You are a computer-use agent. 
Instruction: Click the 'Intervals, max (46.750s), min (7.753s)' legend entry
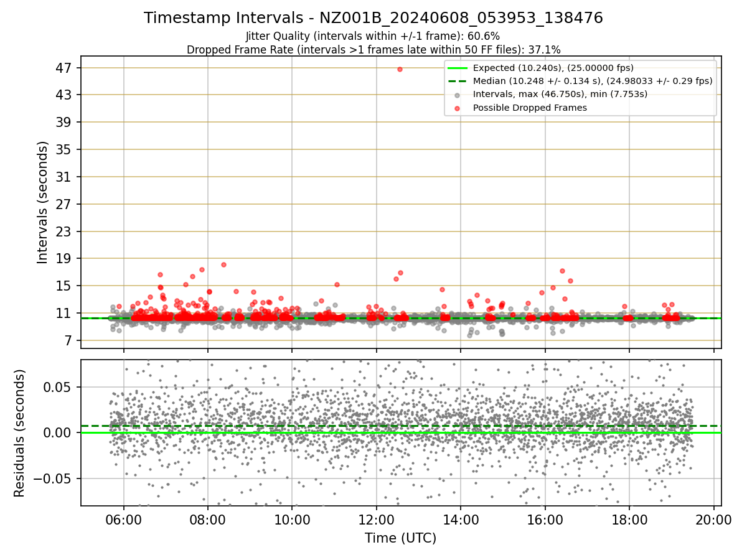pos(560,94)
